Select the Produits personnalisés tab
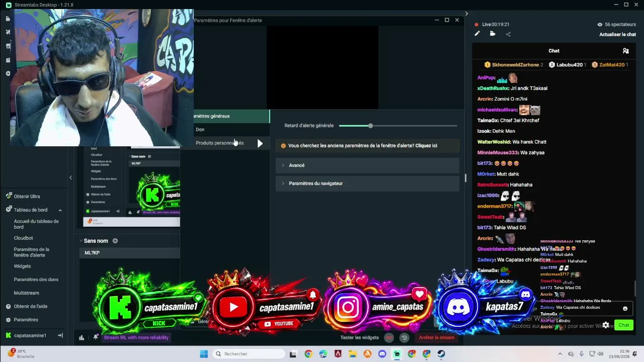This screenshot has width=644, height=362. tap(232, 143)
